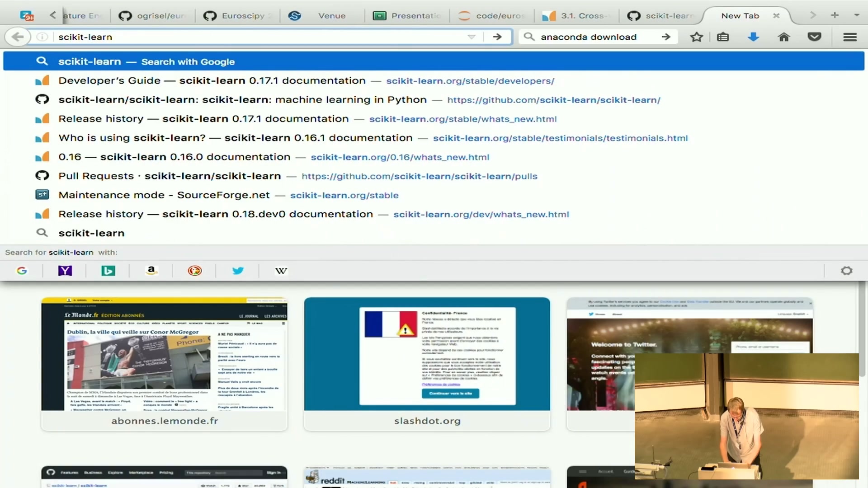Screen dimensions: 868x488
Task: Open Release history 0.17.1 documentation suggestion
Action: click(x=434, y=118)
